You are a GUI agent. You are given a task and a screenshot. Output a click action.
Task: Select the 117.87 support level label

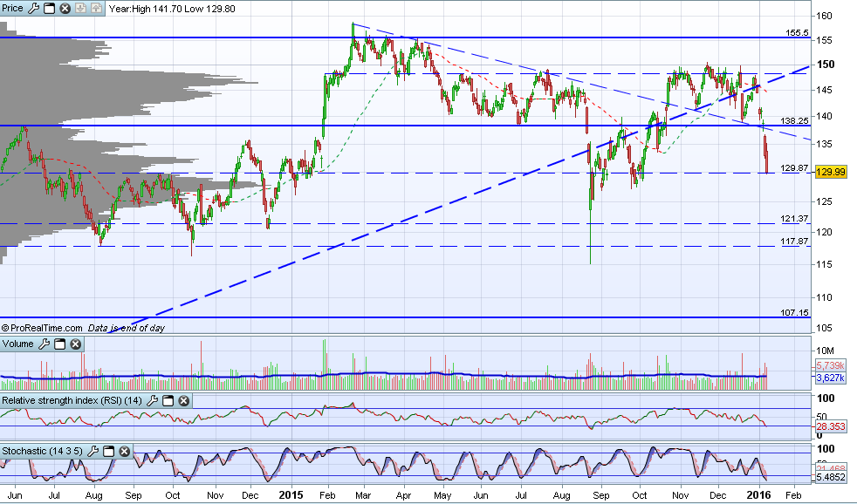795,241
